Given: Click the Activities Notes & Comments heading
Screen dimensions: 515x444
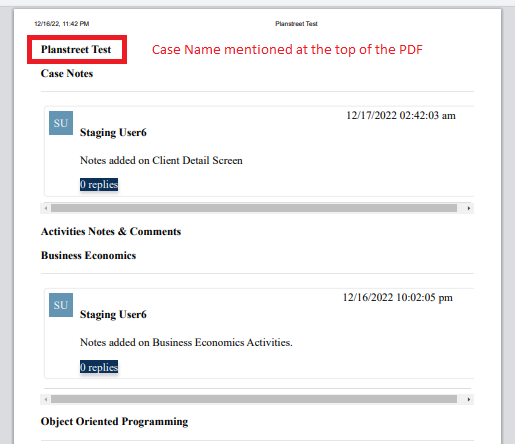Looking at the screenshot, I should (111, 231).
